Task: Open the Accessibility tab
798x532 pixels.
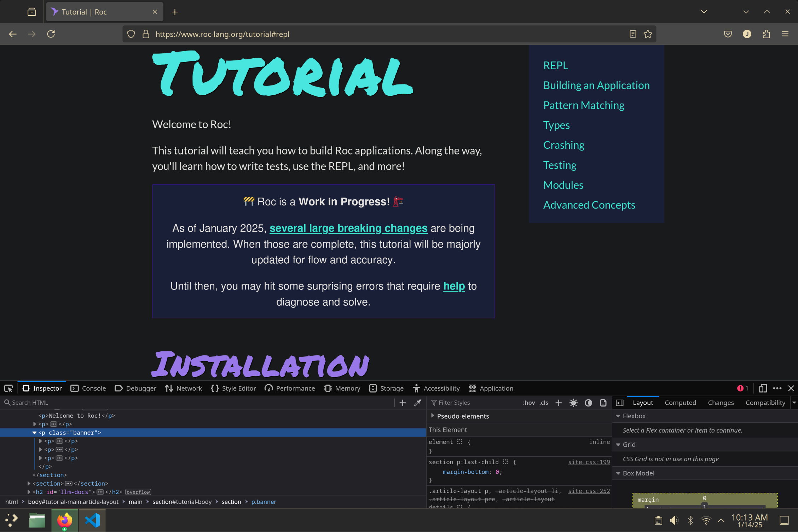Action: tap(436, 388)
